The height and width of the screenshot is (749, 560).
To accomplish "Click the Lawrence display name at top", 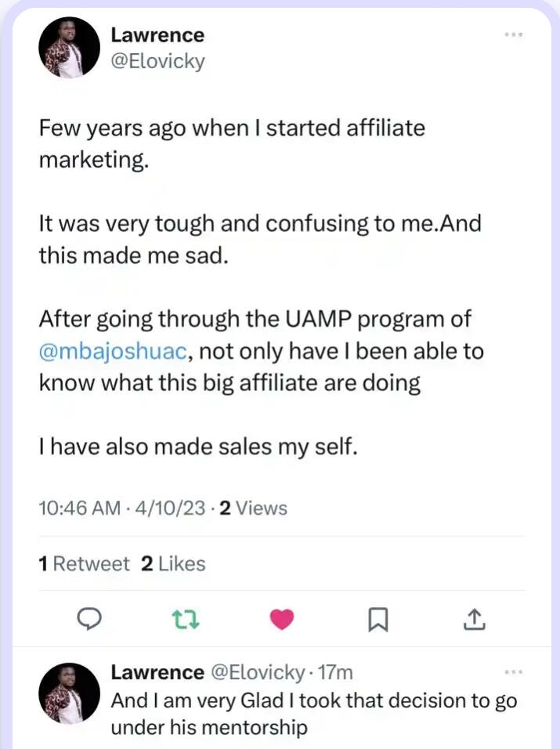I will pyautogui.click(x=157, y=35).
